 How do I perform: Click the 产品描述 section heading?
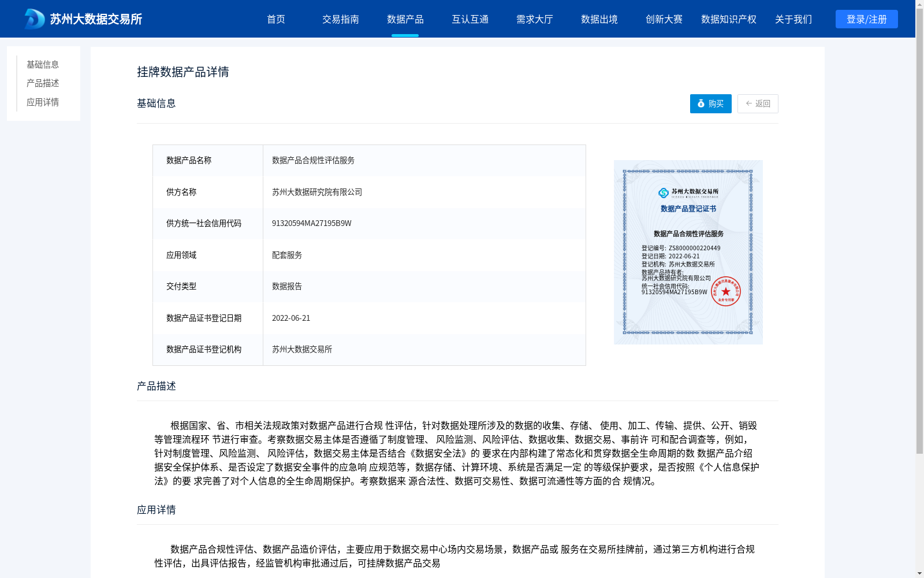(x=157, y=386)
